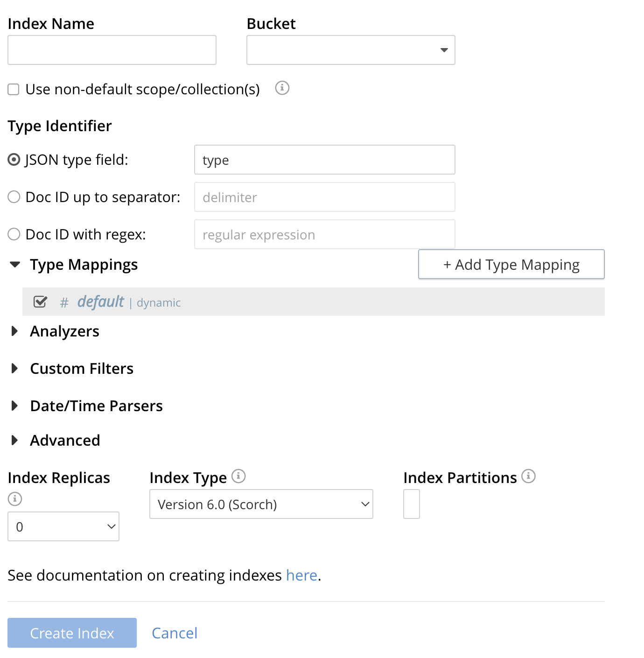Select the JSON type field radio button
Viewport: 644px width, 658px height.
pos(14,160)
